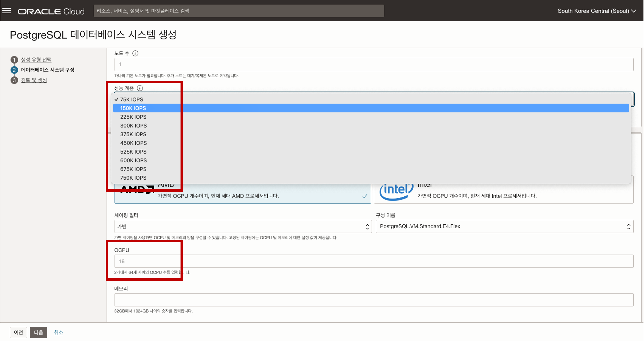
Task: Click the step 2 circle icon
Action: pyautogui.click(x=14, y=70)
